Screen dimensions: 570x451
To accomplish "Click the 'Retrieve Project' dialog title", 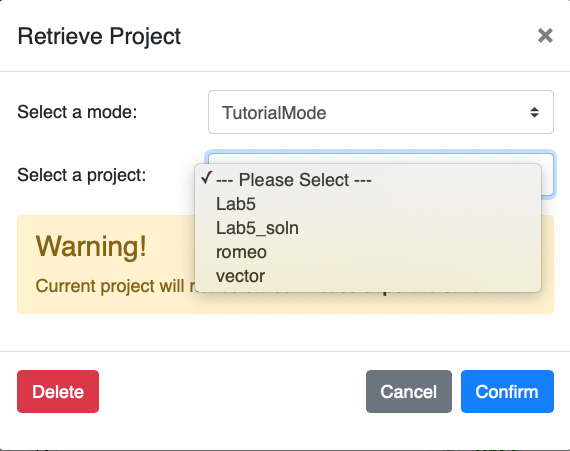I will click(x=99, y=36).
